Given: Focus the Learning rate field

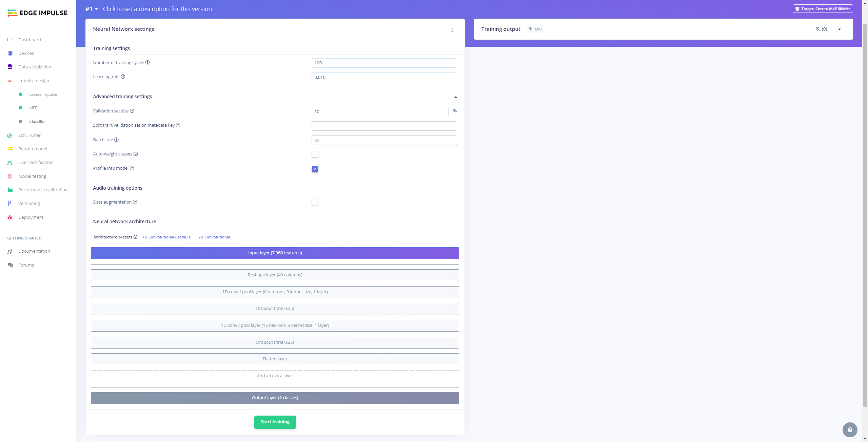Looking at the screenshot, I should (x=384, y=77).
